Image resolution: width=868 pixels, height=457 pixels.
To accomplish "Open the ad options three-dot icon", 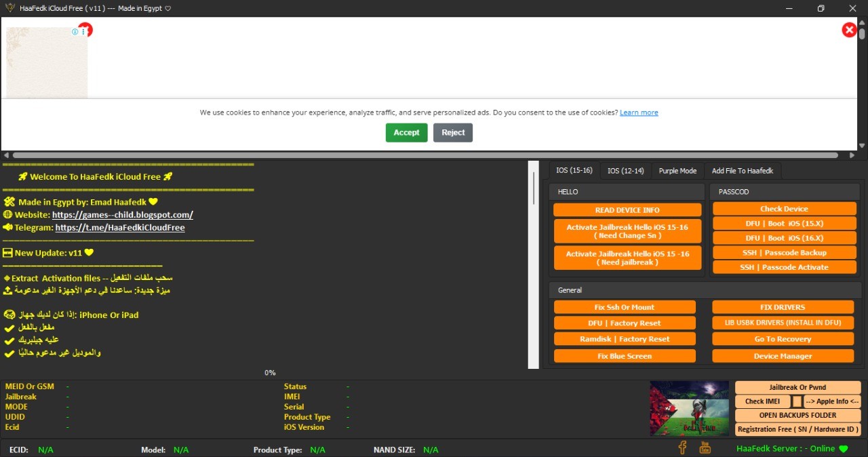I will pos(83,32).
